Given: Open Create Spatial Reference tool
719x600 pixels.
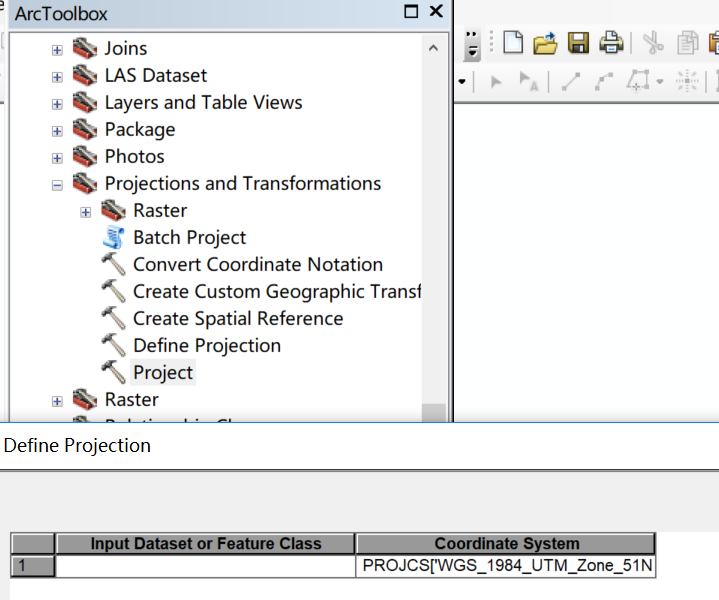Looking at the screenshot, I should (x=238, y=319).
